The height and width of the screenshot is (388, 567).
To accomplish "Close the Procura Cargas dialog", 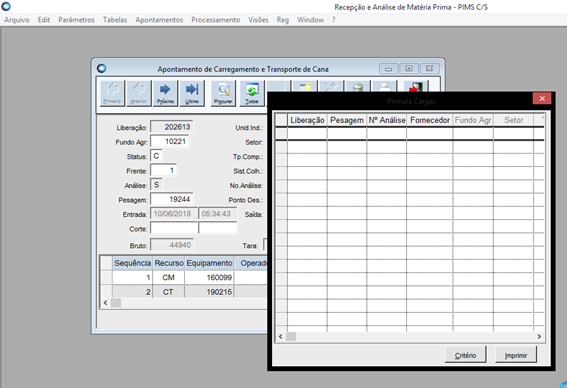I will pyautogui.click(x=542, y=98).
